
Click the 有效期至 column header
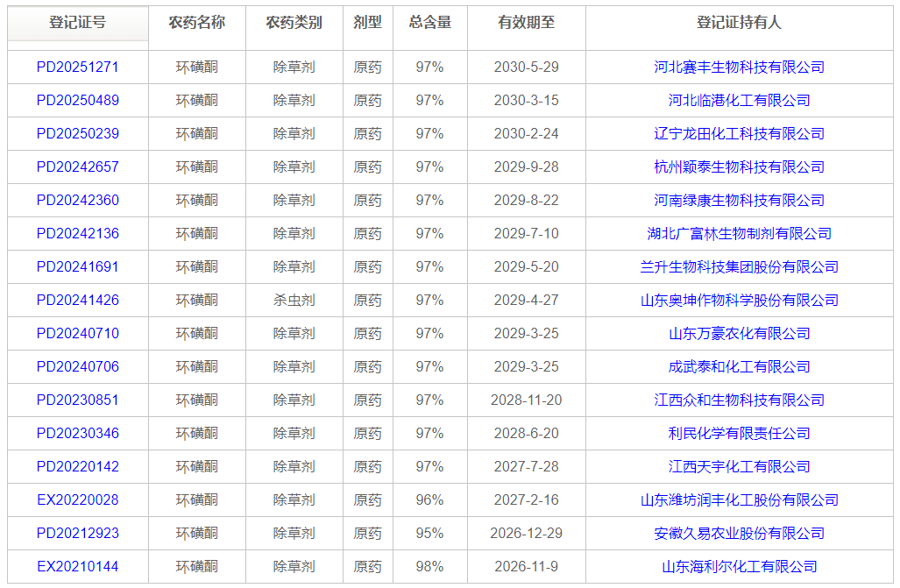[x=527, y=23]
